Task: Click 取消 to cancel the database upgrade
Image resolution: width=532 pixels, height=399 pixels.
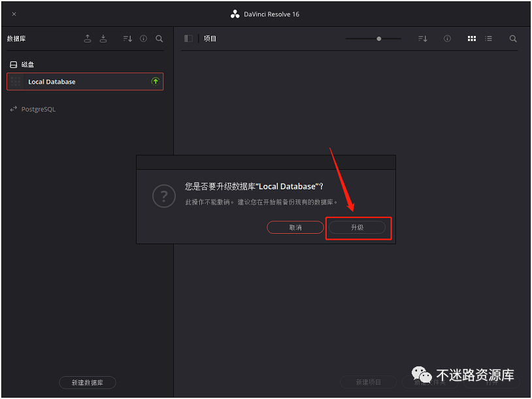Action: (295, 227)
